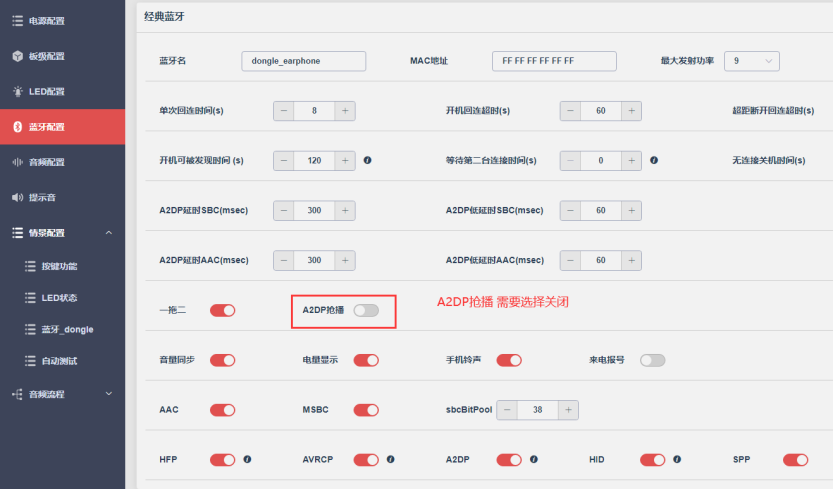The height and width of the screenshot is (489, 833).
Task: Toggle the A2DP profile switch
Action: coord(509,460)
